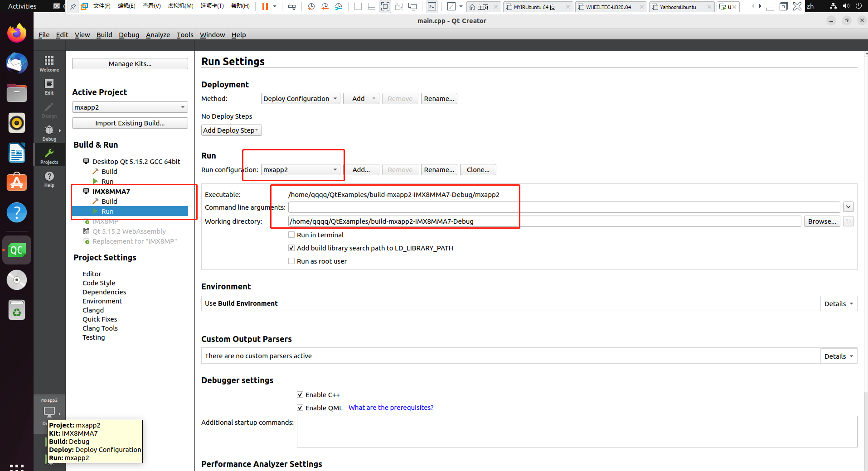Screen dimensions: 868x471
Task: Open the Add Deploy Step dropdown
Action: pos(231,130)
